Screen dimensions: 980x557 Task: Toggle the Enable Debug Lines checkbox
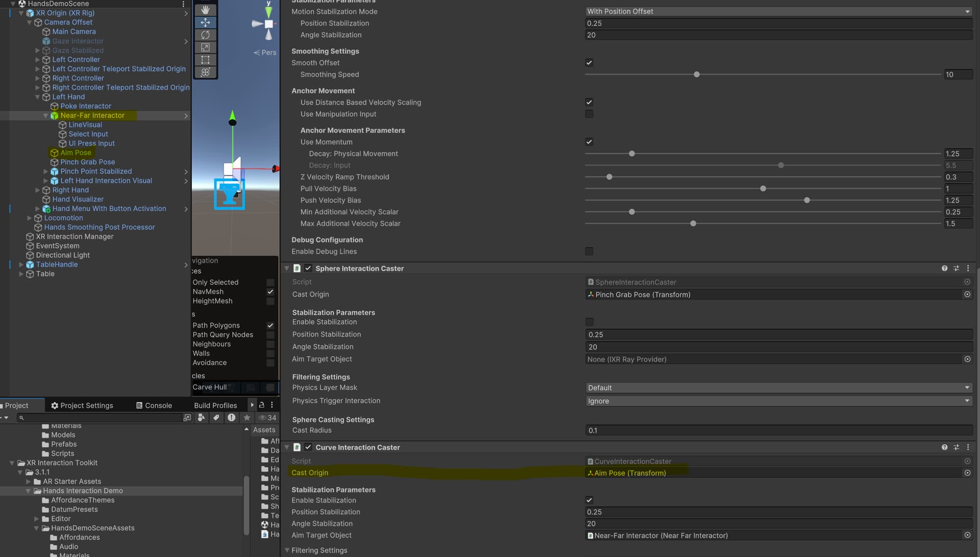point(589,251)
